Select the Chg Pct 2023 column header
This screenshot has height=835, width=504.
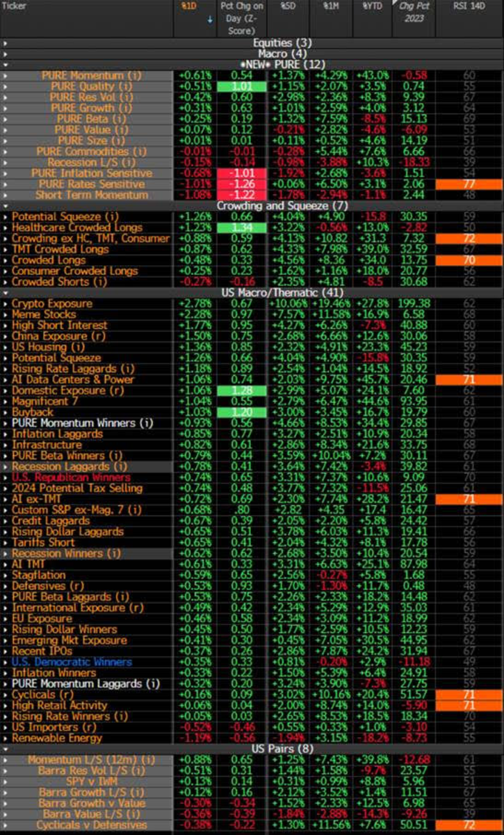pos(414,13)
